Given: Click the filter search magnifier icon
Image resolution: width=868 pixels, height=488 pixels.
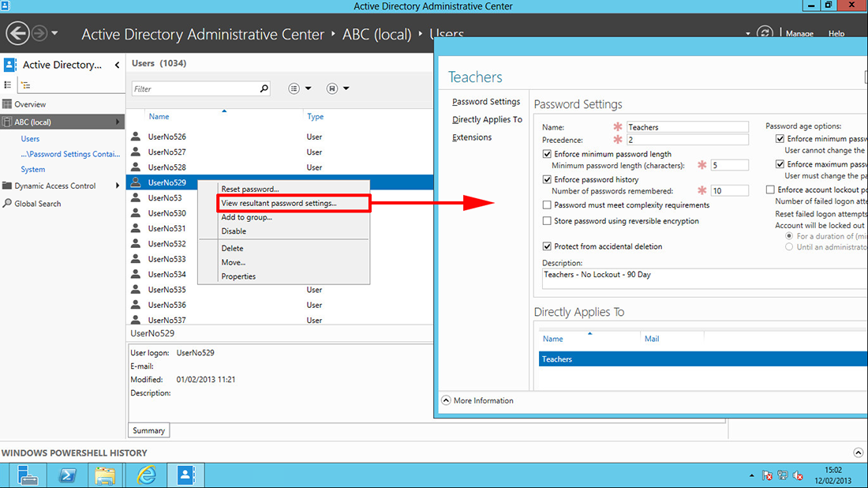Looking at the screenshot, I should 264,88.
